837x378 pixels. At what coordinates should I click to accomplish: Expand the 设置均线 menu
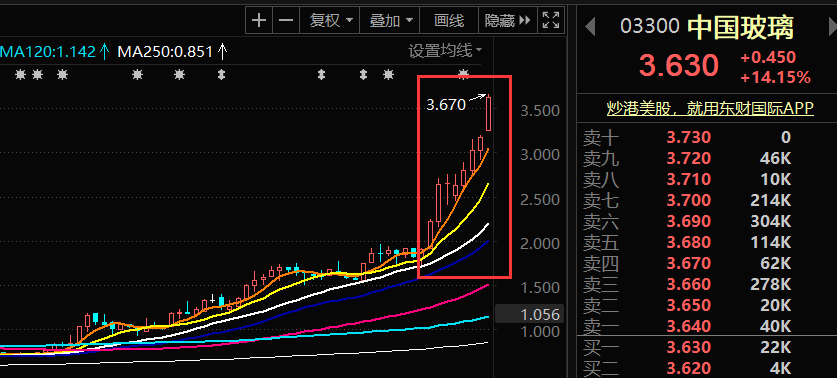(x=445, y=51)
